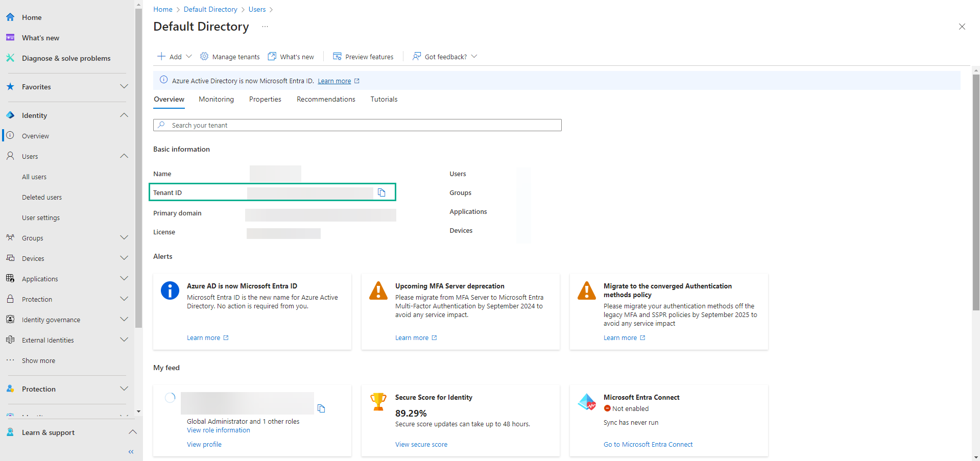Click Learn more under Migrate Authentication methods

click(620, 338)
